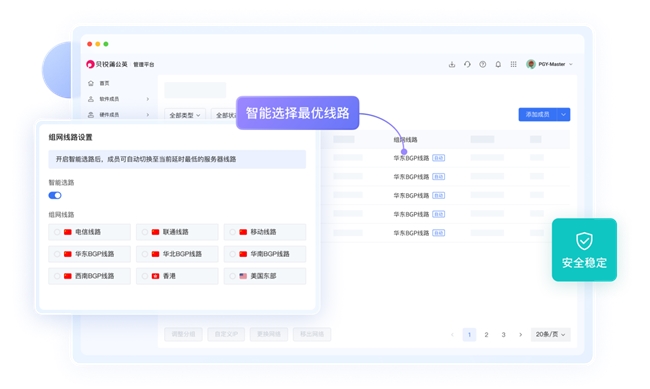The image size is (650, 389).
Task: Click the 调整分组 button
Action: 183,334
